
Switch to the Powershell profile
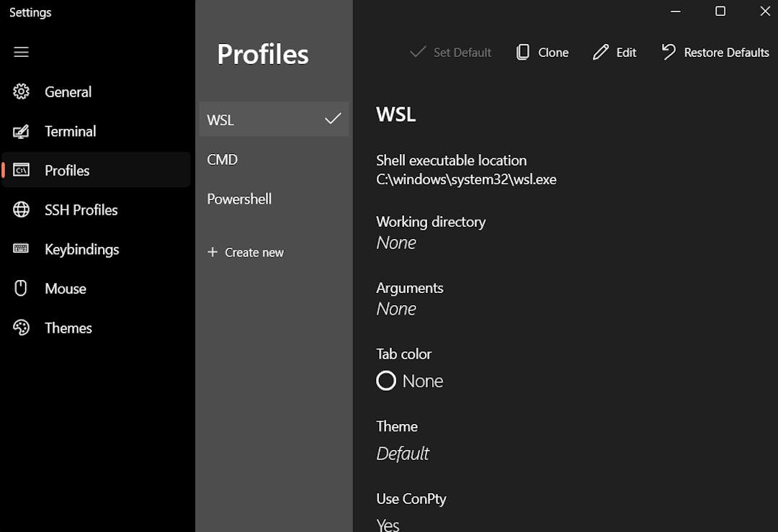tap(238, 199)
